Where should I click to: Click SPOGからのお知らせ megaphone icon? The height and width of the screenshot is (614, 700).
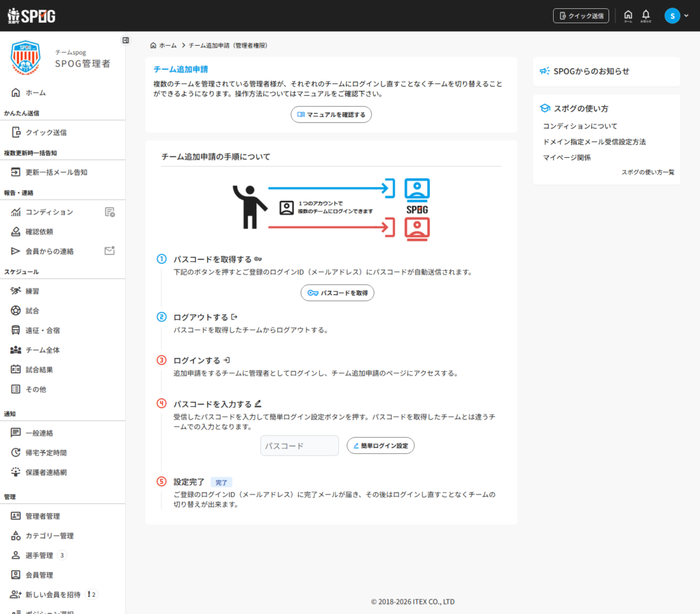pyautogui.click(x=545, y=71)
